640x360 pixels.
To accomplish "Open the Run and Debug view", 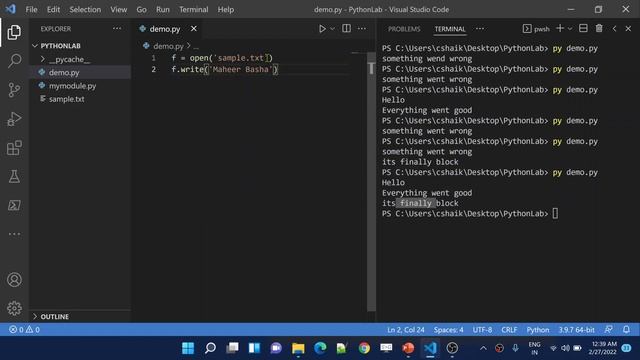I will pos(14,119).
